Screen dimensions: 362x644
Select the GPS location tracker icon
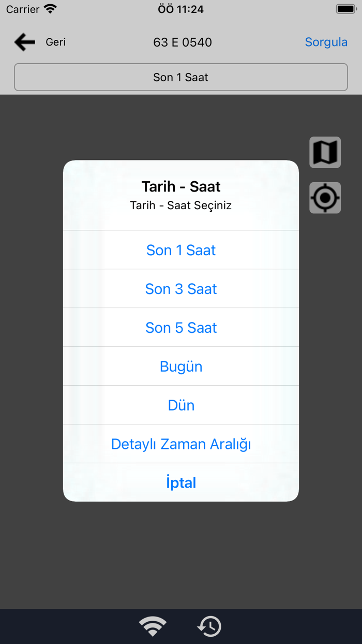tap(325, 197)
